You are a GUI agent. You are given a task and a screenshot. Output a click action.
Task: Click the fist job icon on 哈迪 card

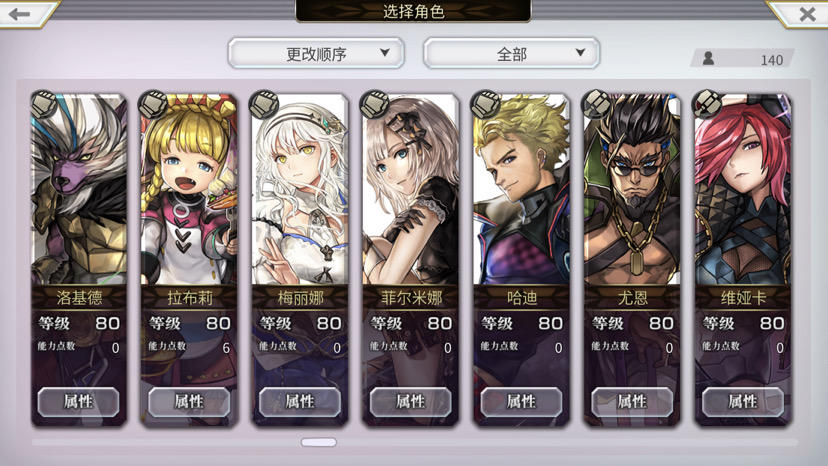(x=485, y=104)
